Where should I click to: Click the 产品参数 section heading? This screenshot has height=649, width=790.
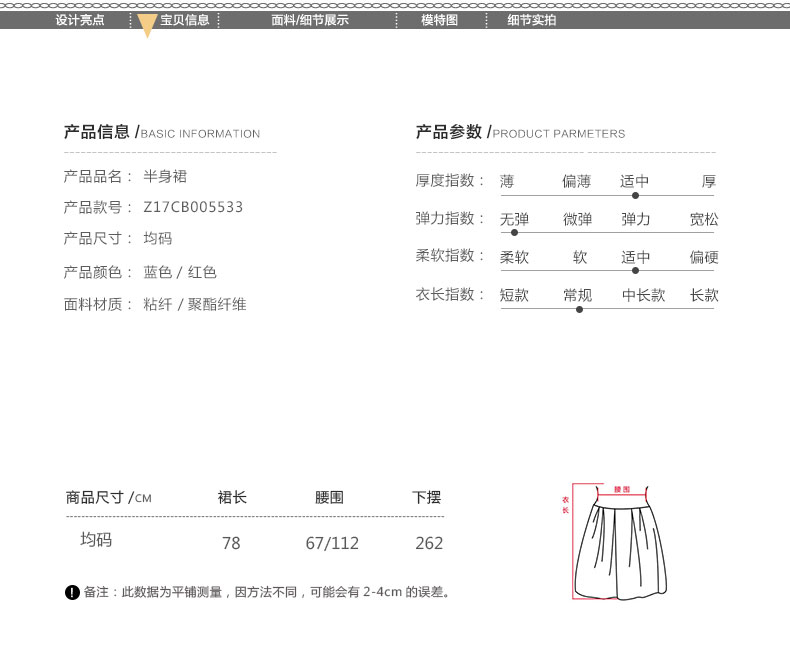click(448, 132)
